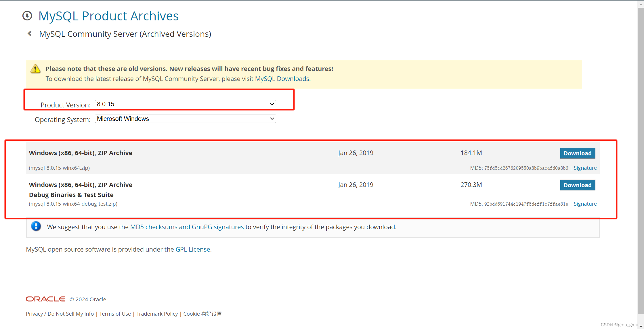Screen dimensions: 644x330
Task: Open MD5 checksums and GnuPG signatures link
Action: pos(187,227)
